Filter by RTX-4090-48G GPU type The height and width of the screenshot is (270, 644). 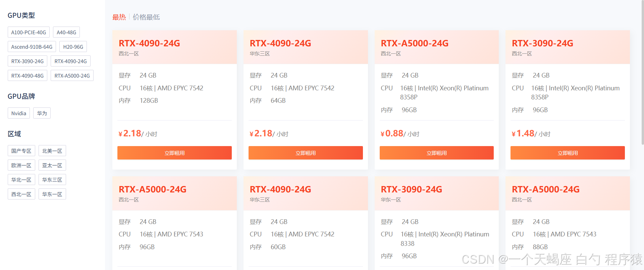tap(28, 76)
